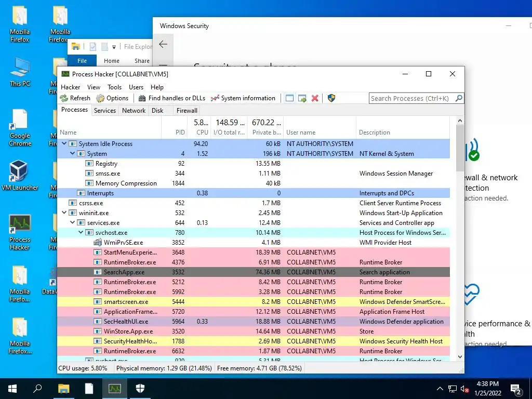Screen dimensions: 532x399
Task: Click the process list scroll-down arrow
Action: (460, 356)
